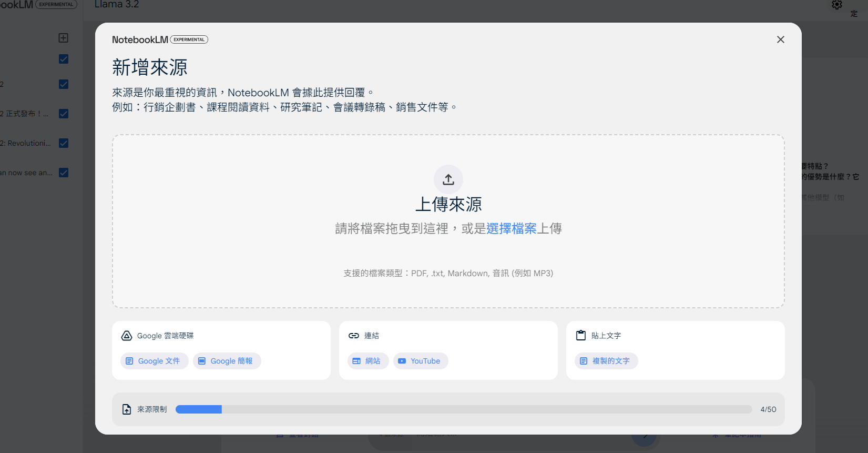Close the 新增來源 dialog

click(780, 39)
